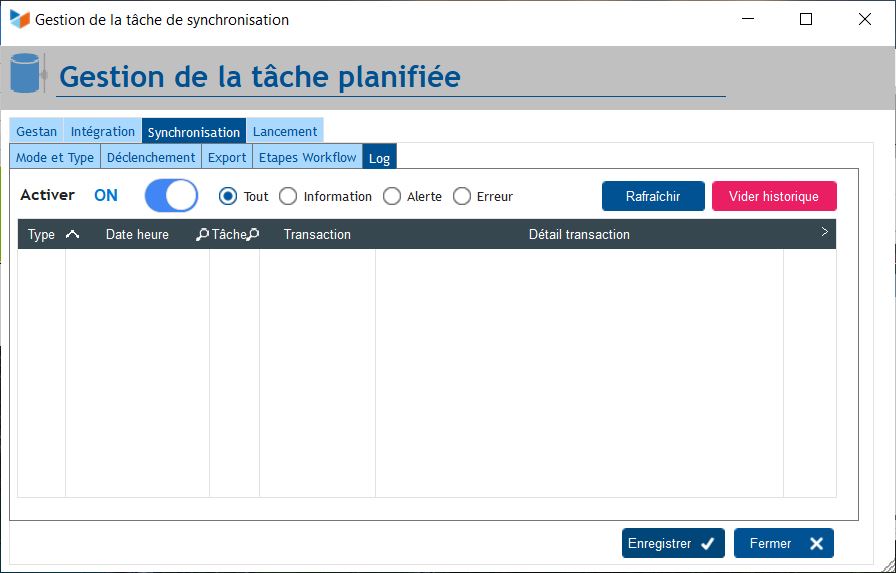The width and height of the screenshot is (896, 573).
Task: Click the search magnifier in Date heure column
Action: click(202, 234)
